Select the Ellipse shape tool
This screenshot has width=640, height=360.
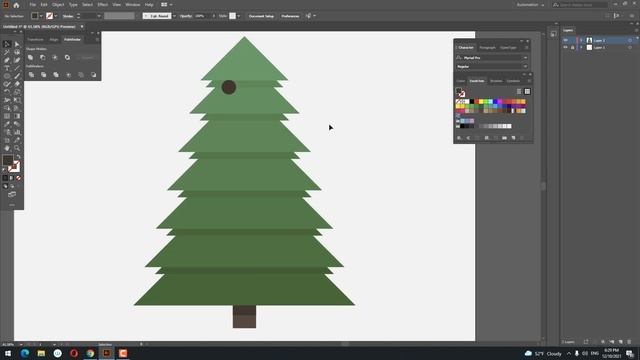tap(7, 76)
